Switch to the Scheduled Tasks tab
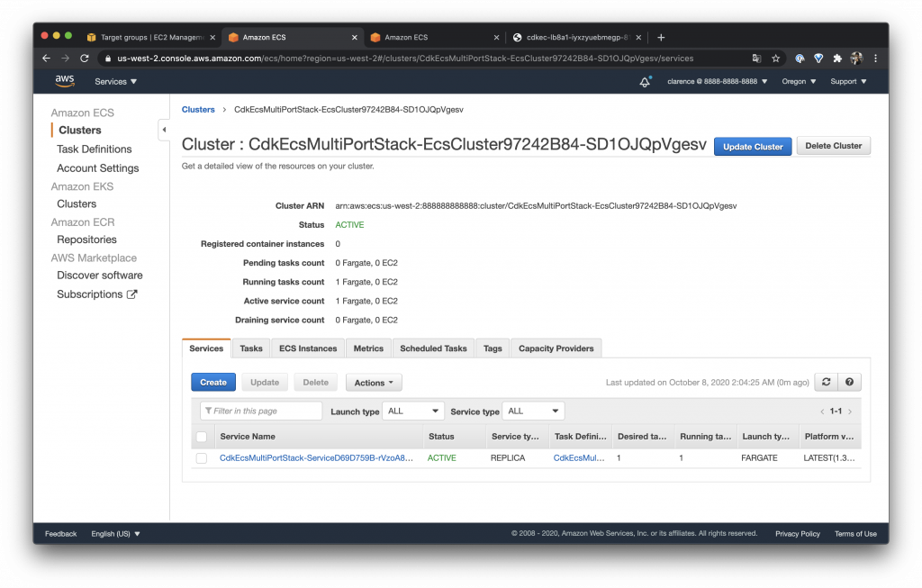Image resolution: width=922 pixels, height=588 pixels. (x=433, y=348)
